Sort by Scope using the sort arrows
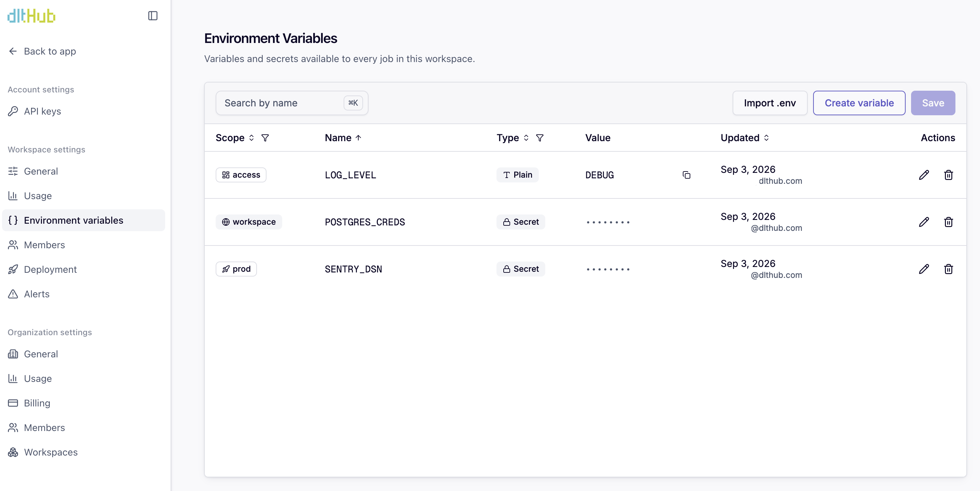 (x=251, y=137)
